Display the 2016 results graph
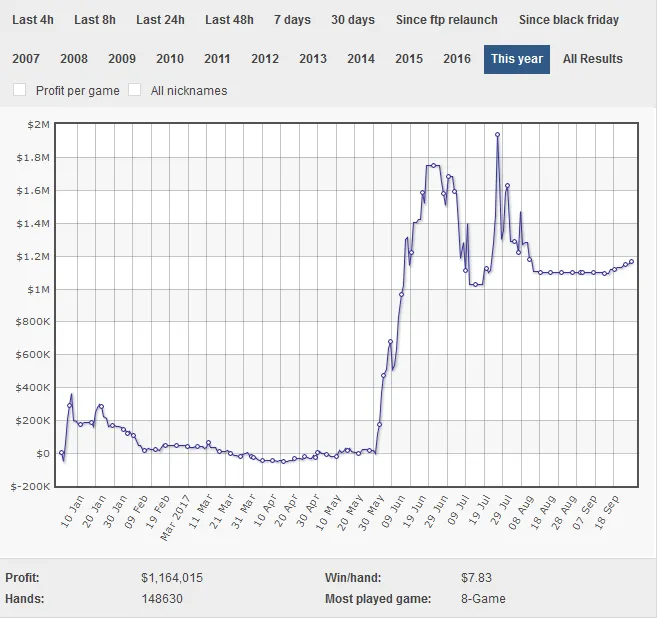This screenshot has height=618, width=657. 457,59
